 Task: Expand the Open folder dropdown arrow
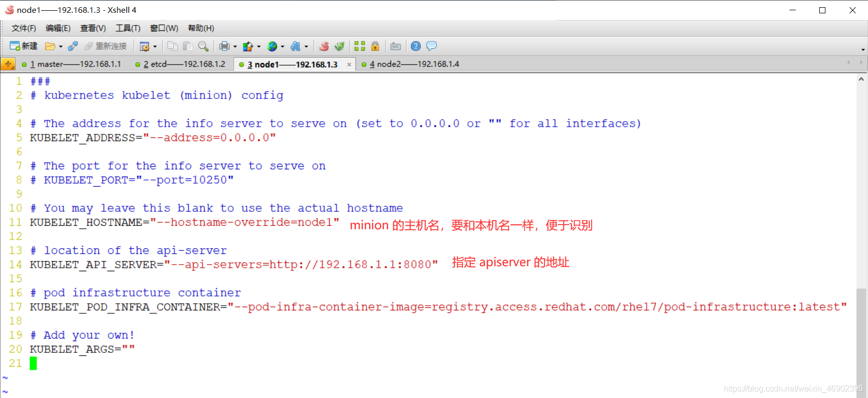(60, 47)
